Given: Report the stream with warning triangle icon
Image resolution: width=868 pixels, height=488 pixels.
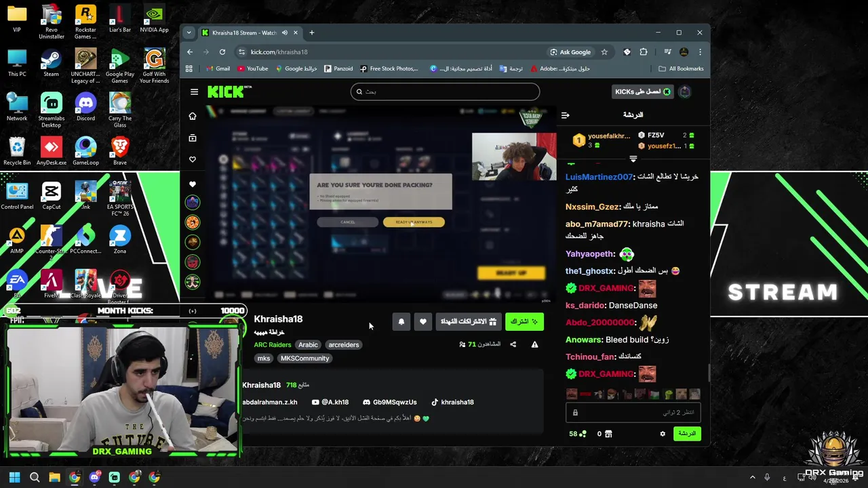Looking at the screenshot, I should point(534,344).
